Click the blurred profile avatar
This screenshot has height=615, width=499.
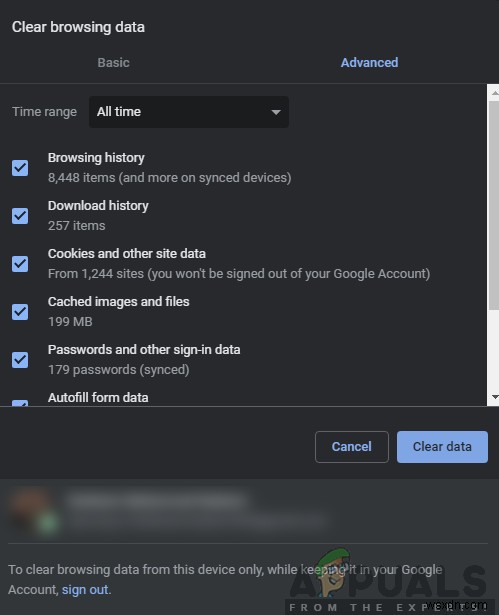click(x=35, y=510)
